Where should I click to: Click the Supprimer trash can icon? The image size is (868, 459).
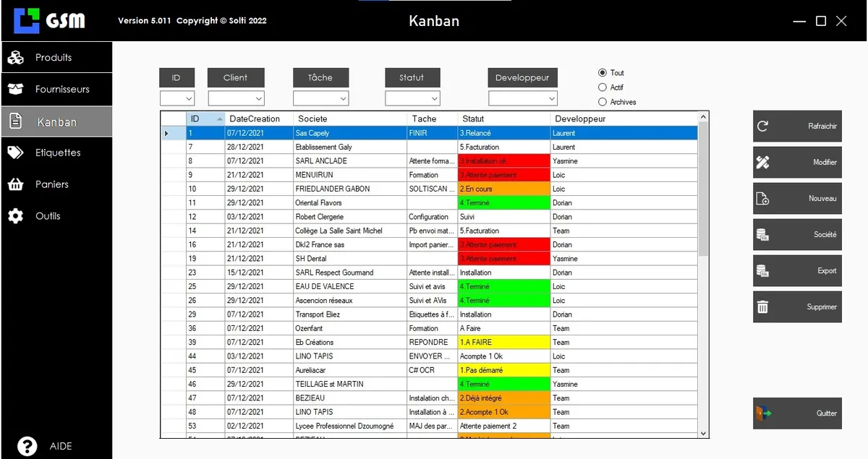coord(762,306)
